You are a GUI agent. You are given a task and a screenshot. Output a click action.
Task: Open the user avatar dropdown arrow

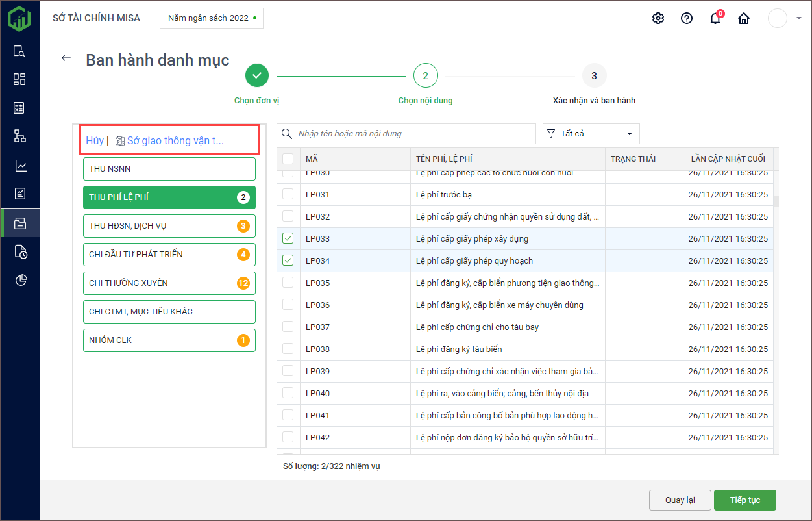point(798,18)
